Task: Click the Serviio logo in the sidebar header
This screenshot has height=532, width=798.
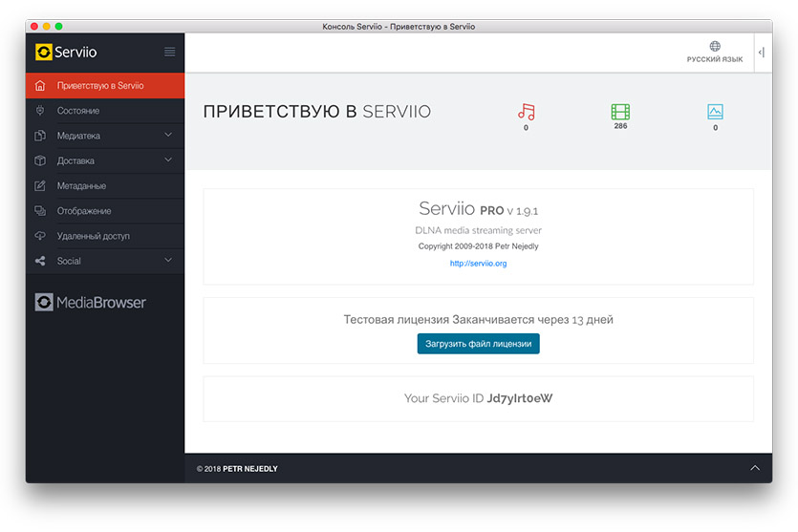Action: pos(66,52)
